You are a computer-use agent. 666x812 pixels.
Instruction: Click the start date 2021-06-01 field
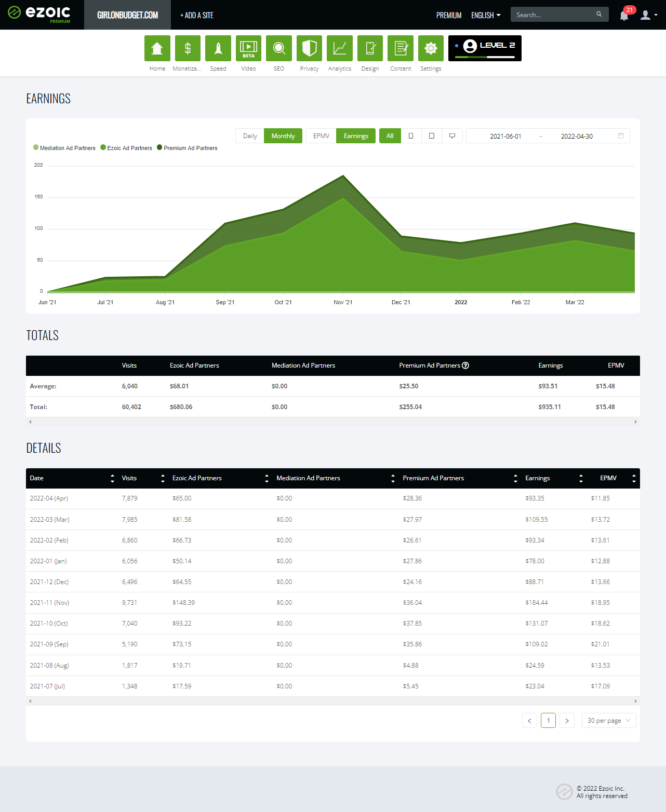click(x=505, y=136)
